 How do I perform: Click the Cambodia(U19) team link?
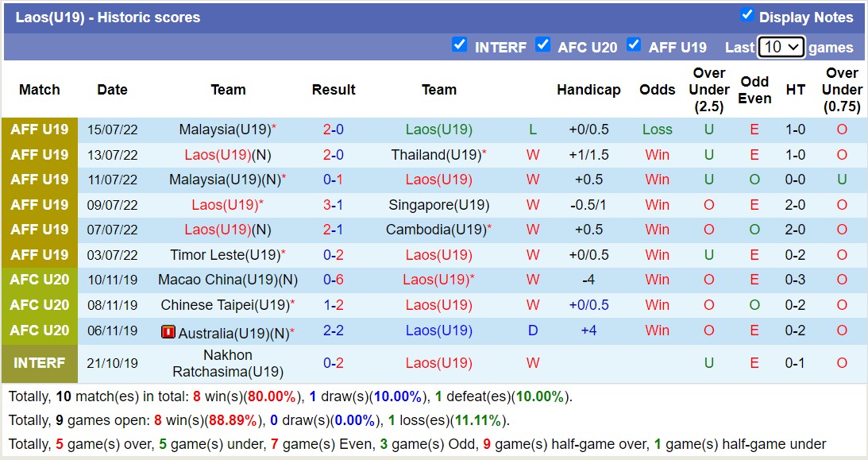435,230
